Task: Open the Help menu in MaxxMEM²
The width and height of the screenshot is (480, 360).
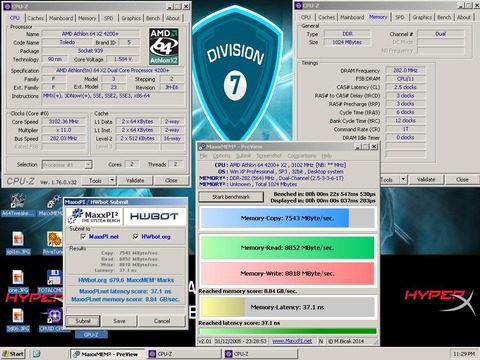Action: tap(327, 156)
